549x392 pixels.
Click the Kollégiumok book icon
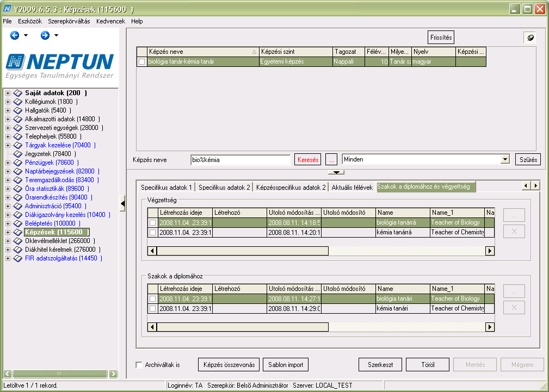[x=18, y=102]
